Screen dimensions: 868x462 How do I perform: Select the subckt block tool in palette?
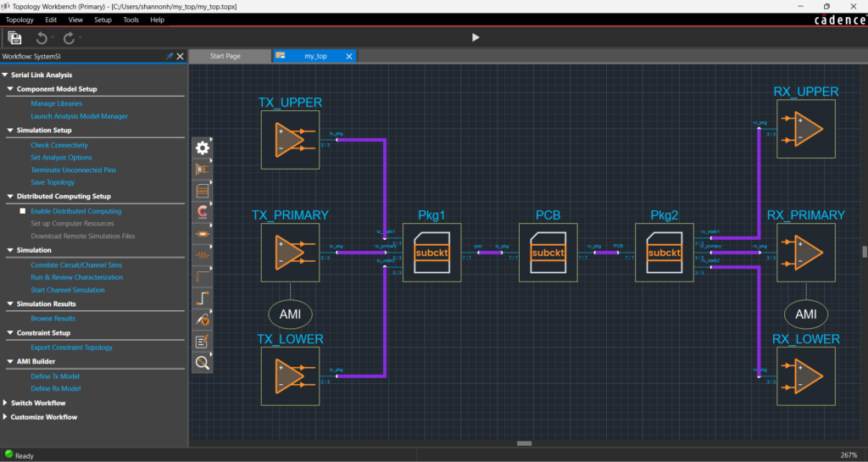tap(202, 191)
